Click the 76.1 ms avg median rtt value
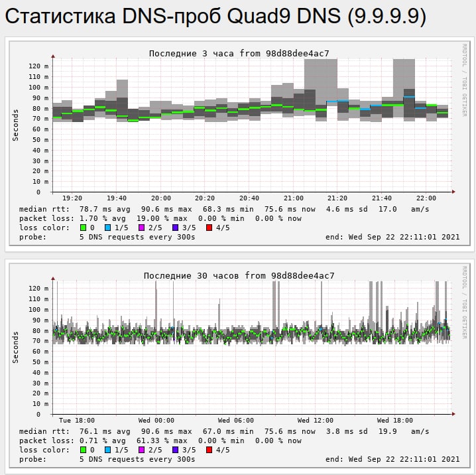The image size is (476, 475). (x=105, y=432)
